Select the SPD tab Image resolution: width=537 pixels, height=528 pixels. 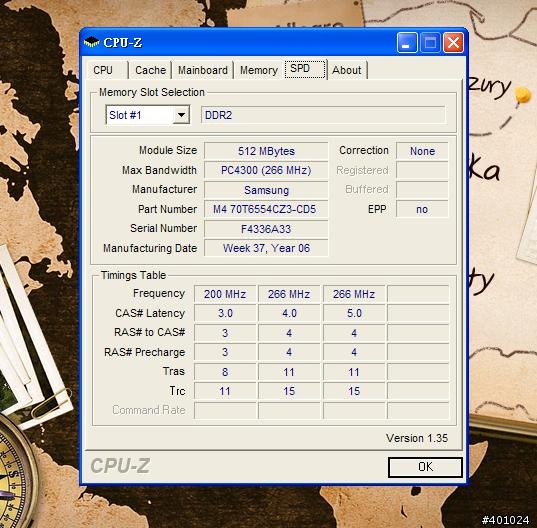click(x=305, y=69)
